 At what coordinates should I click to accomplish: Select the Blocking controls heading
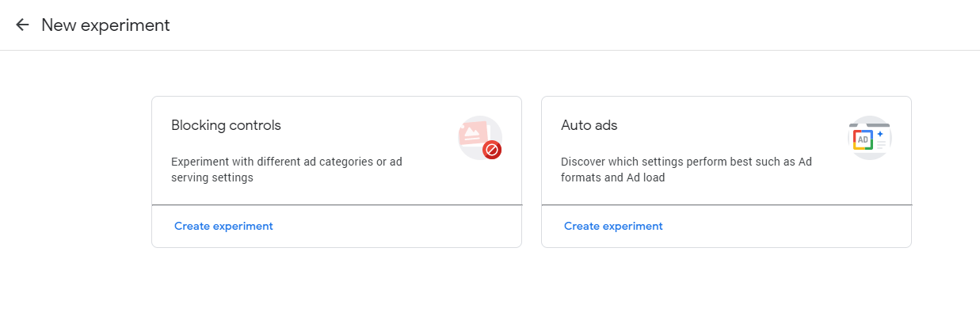[x=226, y=125]
